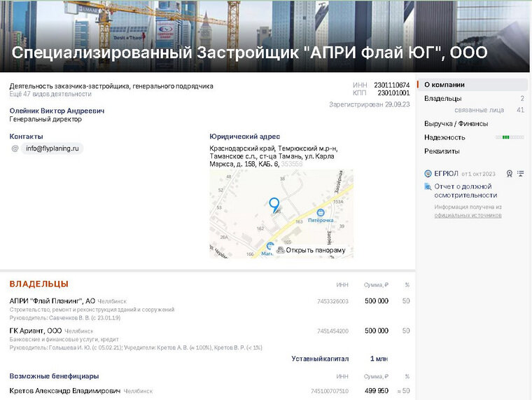The width and height of the screenshot is (532, 400).
Task: Follow the официальных источников link
Action: pos(468,215)
